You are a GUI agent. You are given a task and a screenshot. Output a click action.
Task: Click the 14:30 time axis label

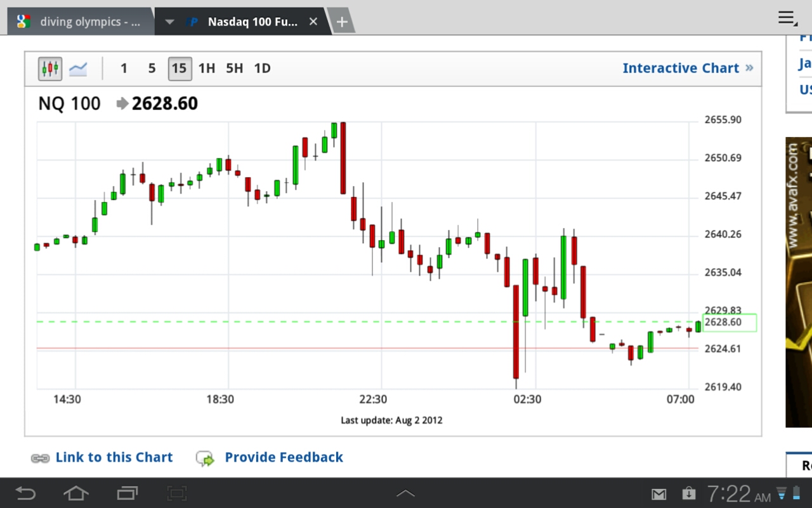[67, 399]
